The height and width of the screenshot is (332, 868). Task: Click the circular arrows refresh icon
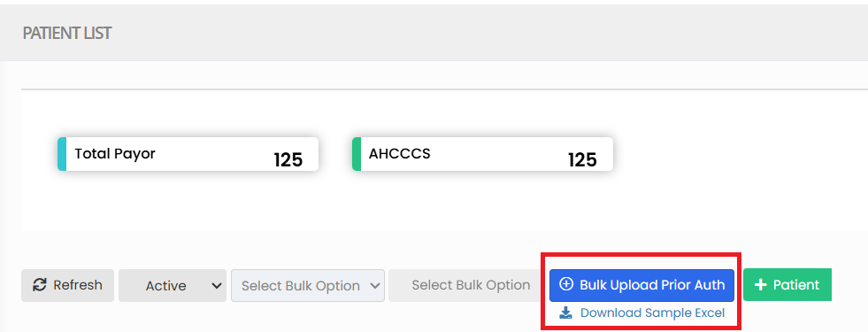[x=39, y=285]
